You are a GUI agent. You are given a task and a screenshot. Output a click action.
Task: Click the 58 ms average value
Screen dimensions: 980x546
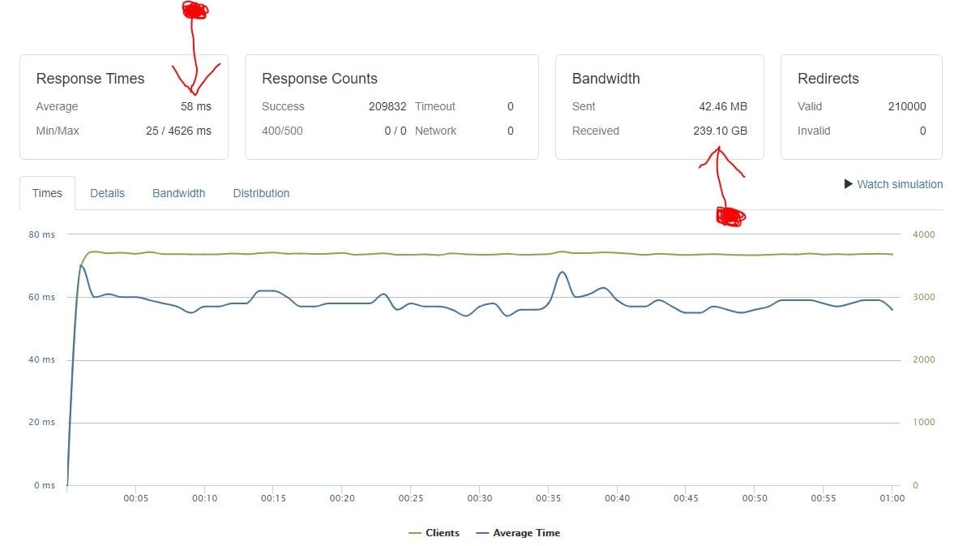click(x=195, y=106)
